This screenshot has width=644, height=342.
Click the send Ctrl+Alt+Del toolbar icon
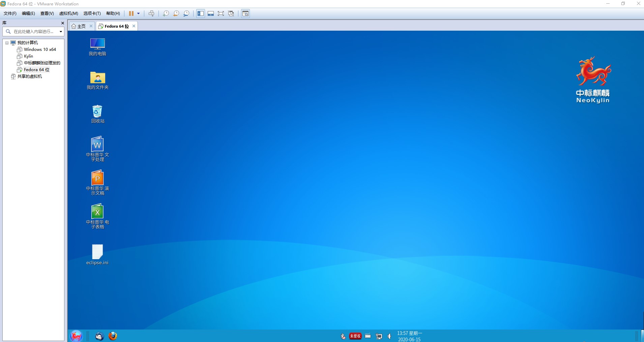[151, 13]
